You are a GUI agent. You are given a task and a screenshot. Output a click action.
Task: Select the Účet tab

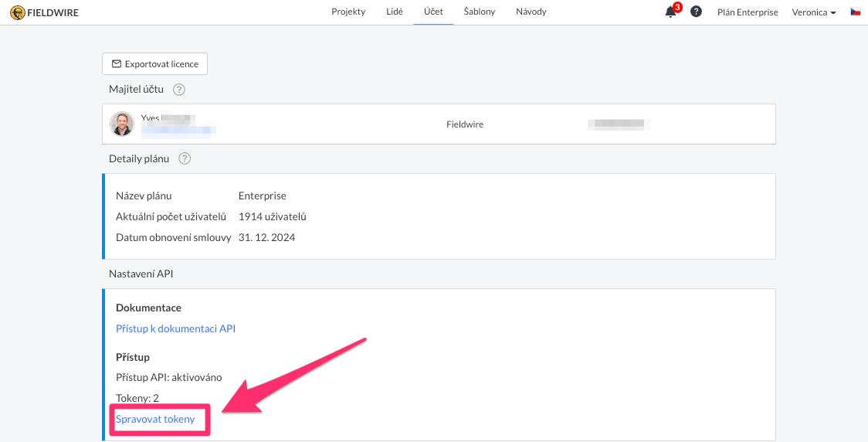tap(433, 12)
